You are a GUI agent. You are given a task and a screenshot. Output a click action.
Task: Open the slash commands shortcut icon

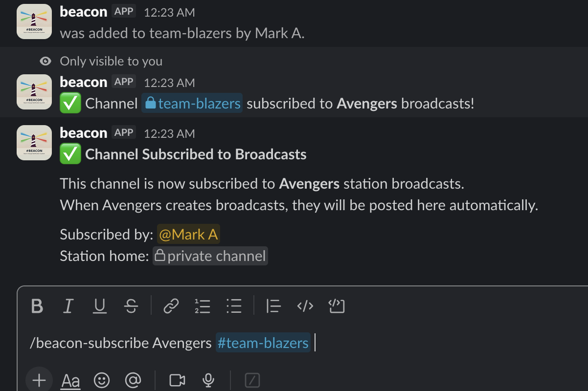(252, 380)
